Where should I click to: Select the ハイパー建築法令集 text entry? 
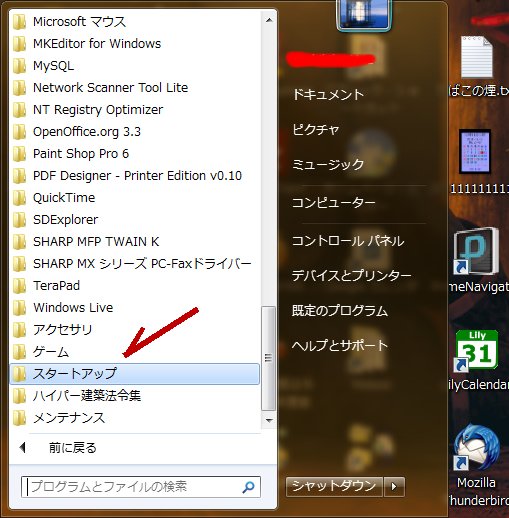tap(87, 396)
